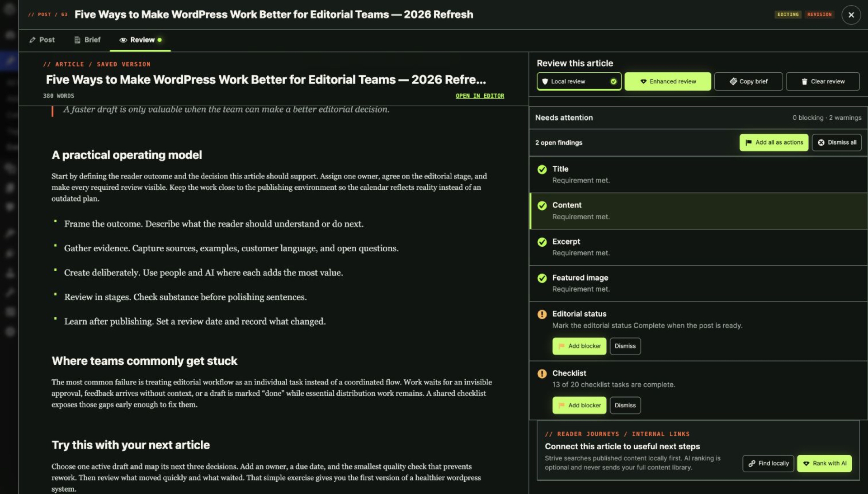Select Local review mode
Screen dimensions: 868x494
click(579, 81)
